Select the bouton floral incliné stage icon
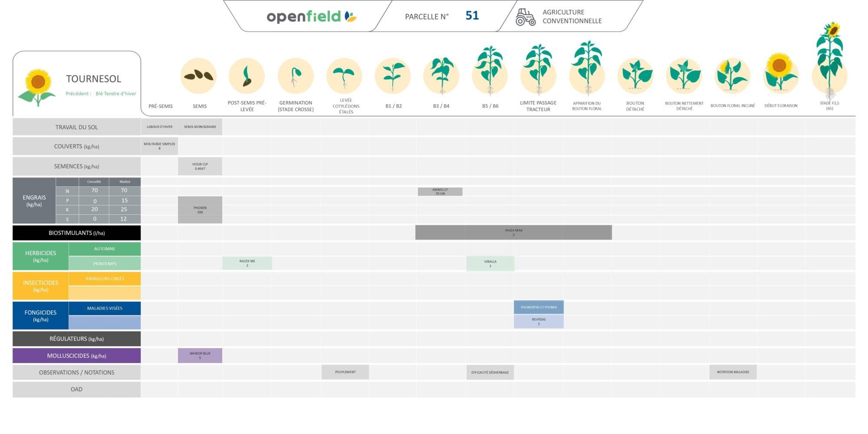Viewport: 868px width, 434px height. 732,76
